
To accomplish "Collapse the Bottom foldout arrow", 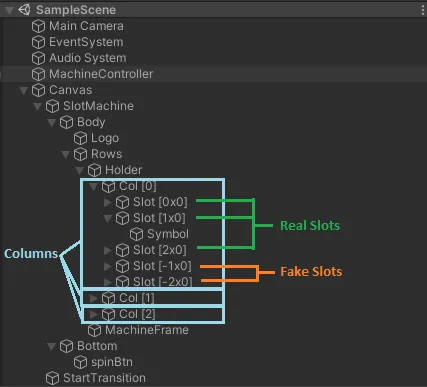I will 51,346.
